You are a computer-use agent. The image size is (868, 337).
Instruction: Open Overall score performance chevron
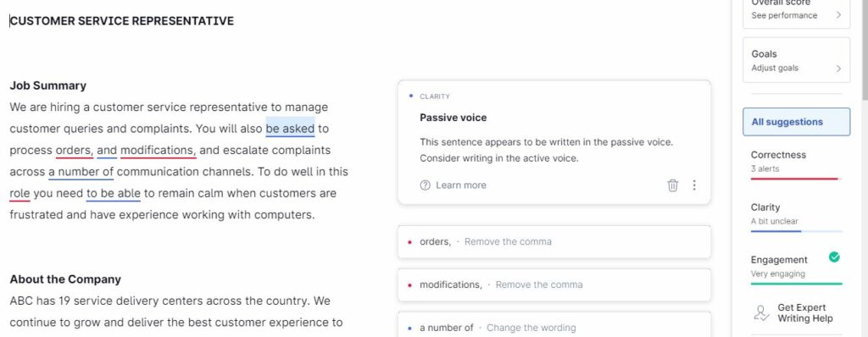click(838, 15)
